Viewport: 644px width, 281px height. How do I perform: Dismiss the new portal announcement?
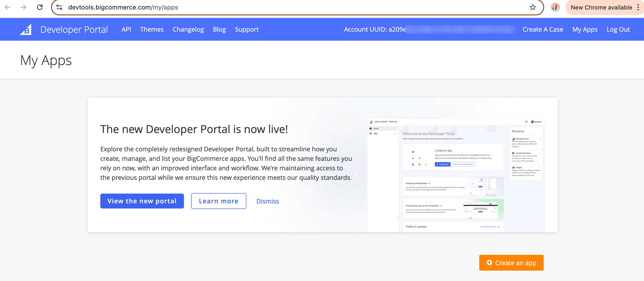268,201
